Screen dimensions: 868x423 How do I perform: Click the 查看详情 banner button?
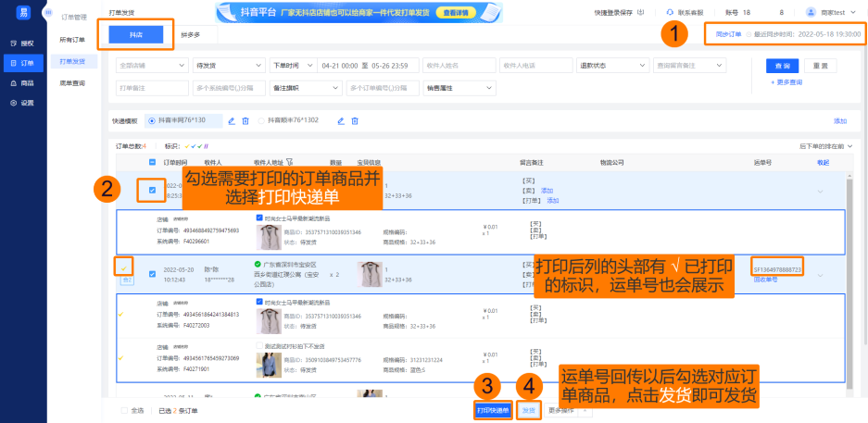456,12
